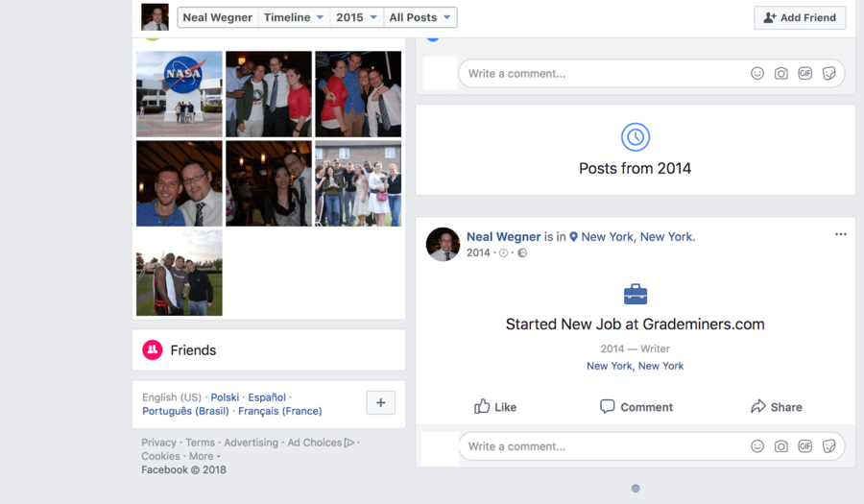This screenshot has width=864, height=504.
Task: Open photo with man in blue shirt hugging
Action: tap(358, 94)
